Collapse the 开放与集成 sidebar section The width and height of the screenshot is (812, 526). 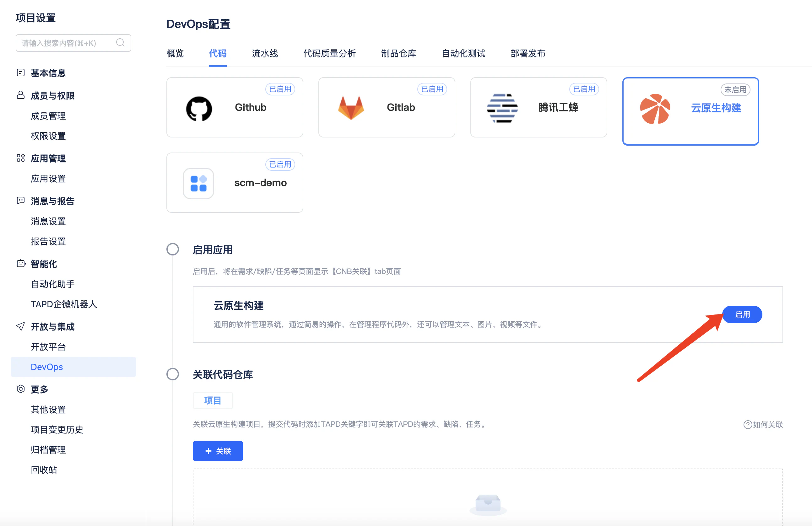pos(52,326)
